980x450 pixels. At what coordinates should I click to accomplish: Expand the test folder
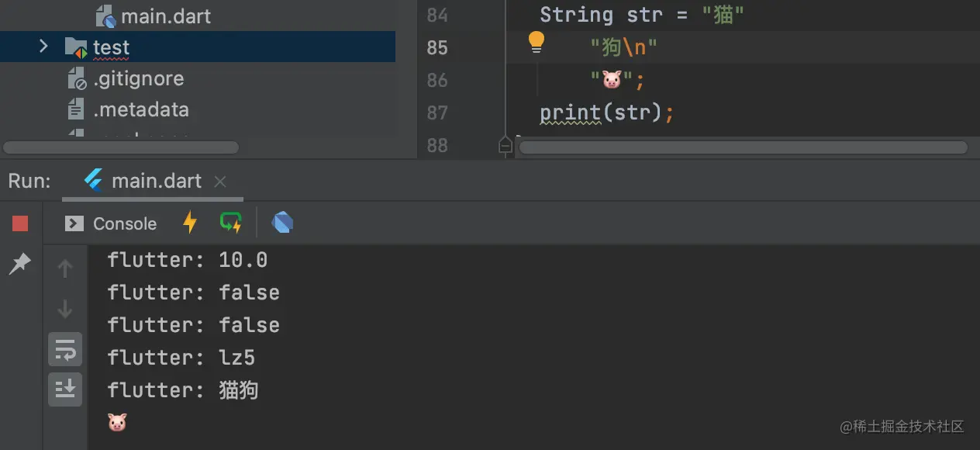[43, 47]
